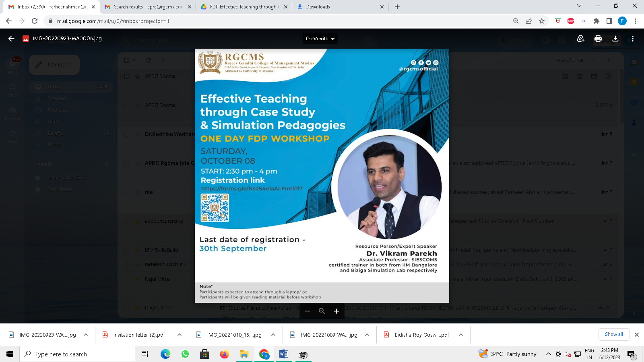The image size is (644, 362).
Task: Reset zoom with magnifier icon
Action: tap(322, 311)
